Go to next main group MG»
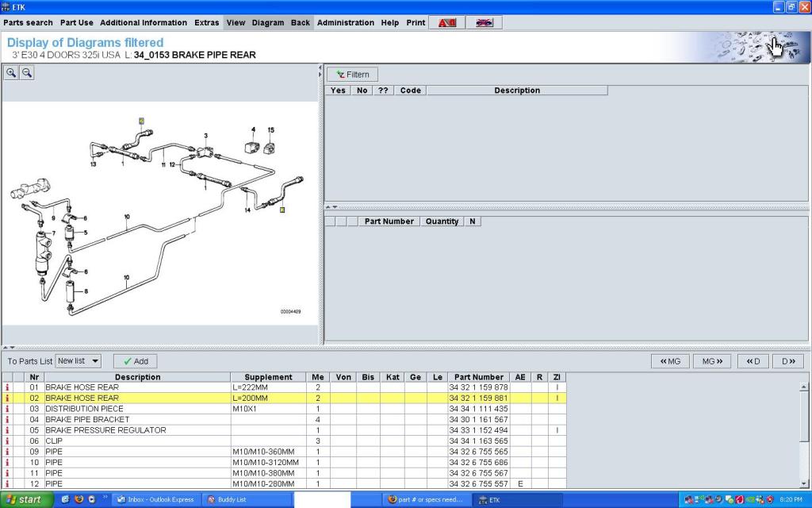Image resolution: width=812 pixels, height=508 pixels. tap(711, 361)
